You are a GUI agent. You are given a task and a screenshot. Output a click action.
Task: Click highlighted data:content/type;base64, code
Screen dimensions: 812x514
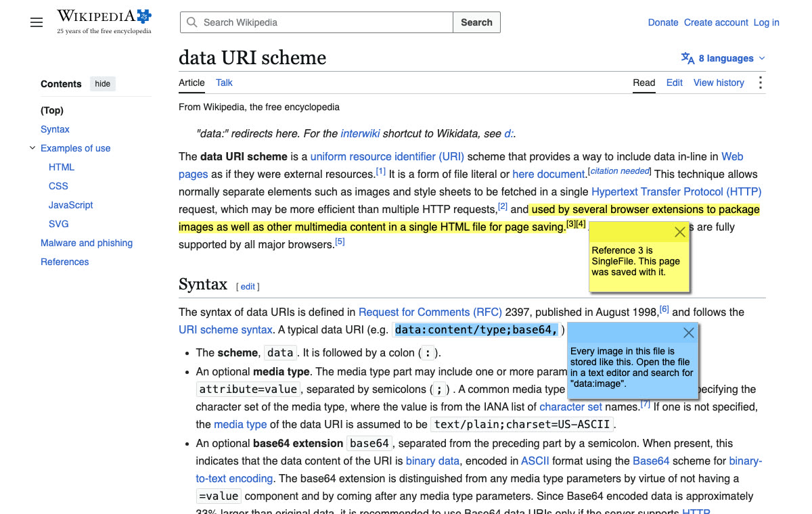tap(476, 330)
